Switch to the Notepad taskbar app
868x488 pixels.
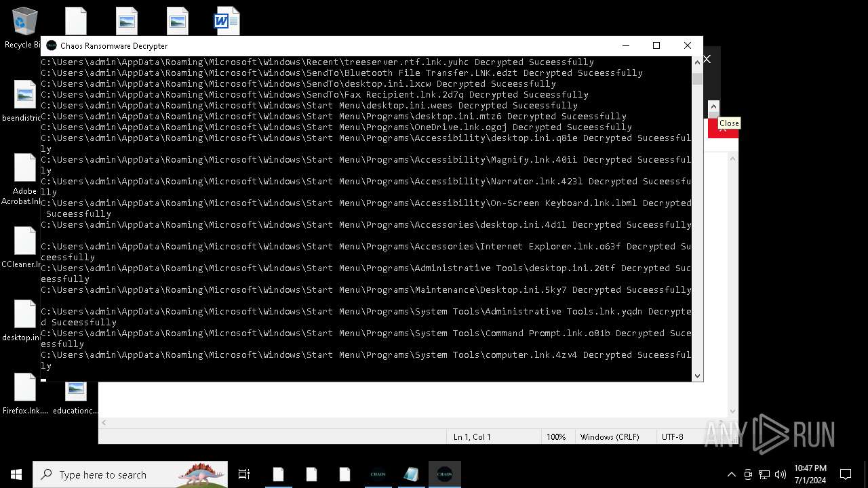coord(411,474)
